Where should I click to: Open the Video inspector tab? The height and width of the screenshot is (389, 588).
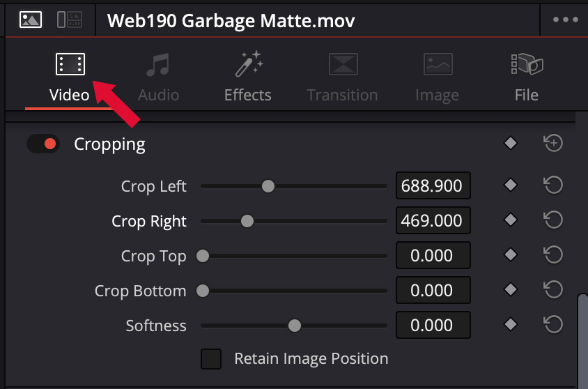tap(70, 77)
